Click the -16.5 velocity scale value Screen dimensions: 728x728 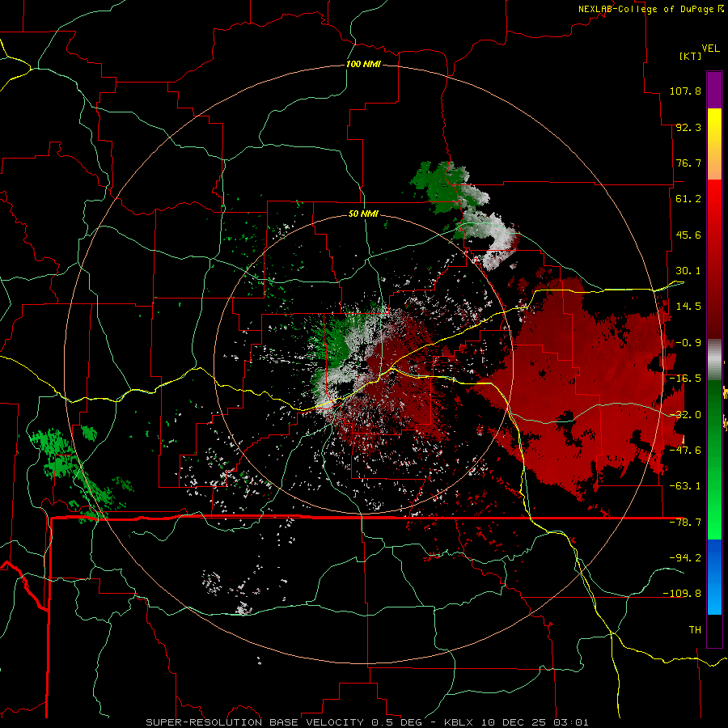pyautogui.click(x=685, y=379)
